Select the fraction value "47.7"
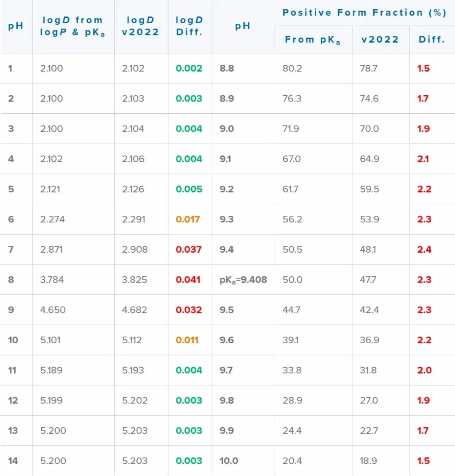The image size is (455, 476). (368, 280)
